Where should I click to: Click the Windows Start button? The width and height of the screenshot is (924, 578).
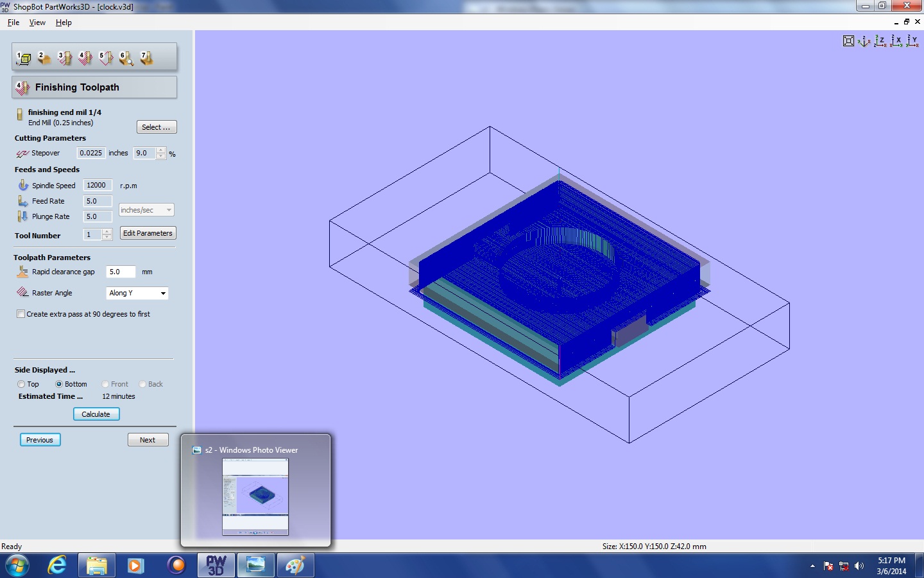pyautogui.click(x=17, y=565)
